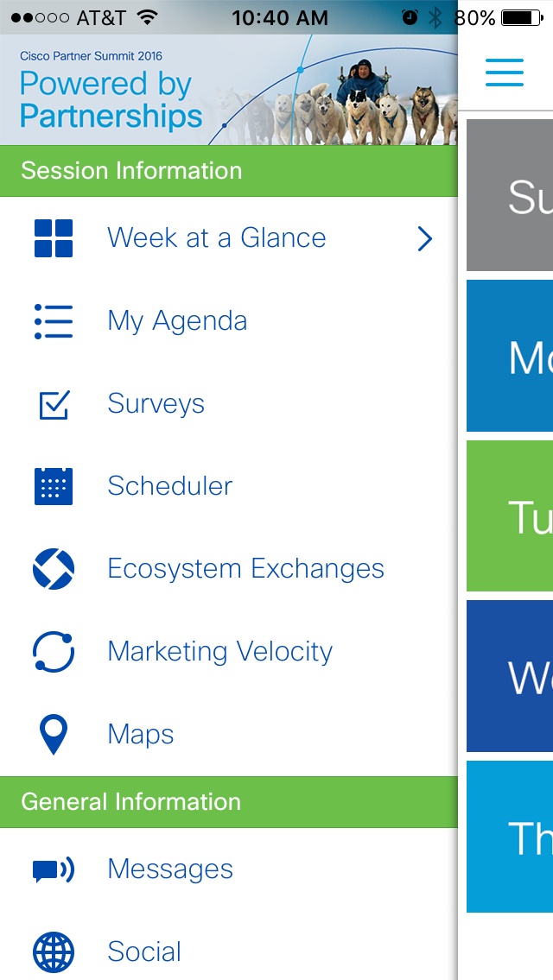
Task: Tap the Week at a Glance grid icon
Action: [54, 238]
